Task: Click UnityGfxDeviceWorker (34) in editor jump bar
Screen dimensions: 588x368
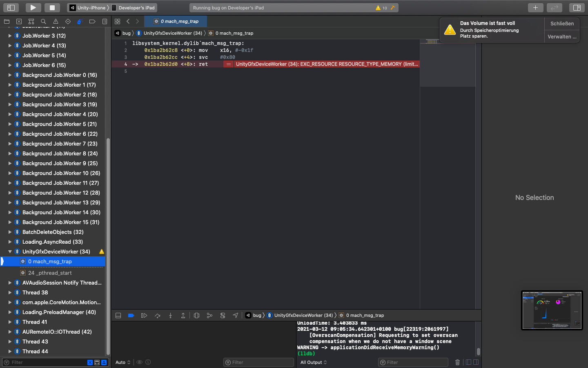Action: (169, 33)
